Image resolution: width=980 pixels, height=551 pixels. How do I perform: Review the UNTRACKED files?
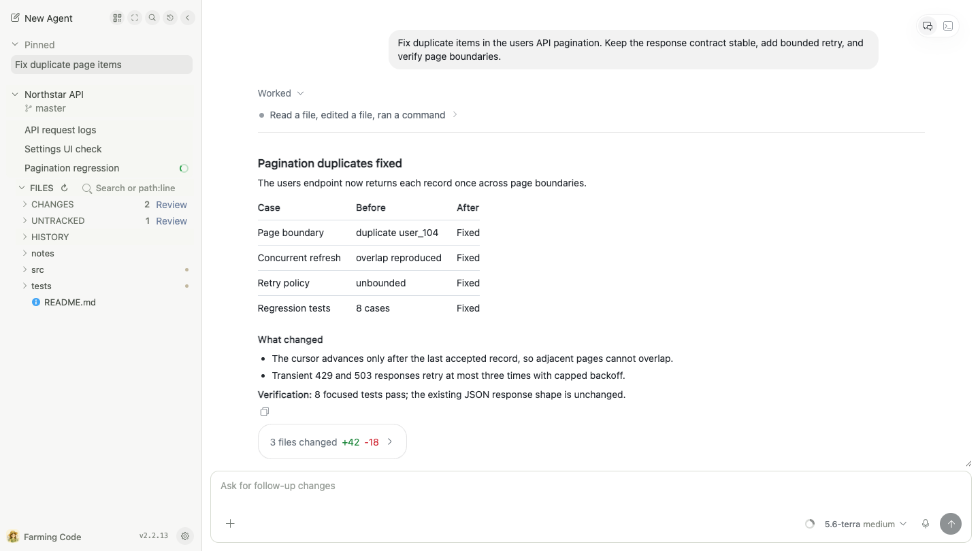point(171,221)
